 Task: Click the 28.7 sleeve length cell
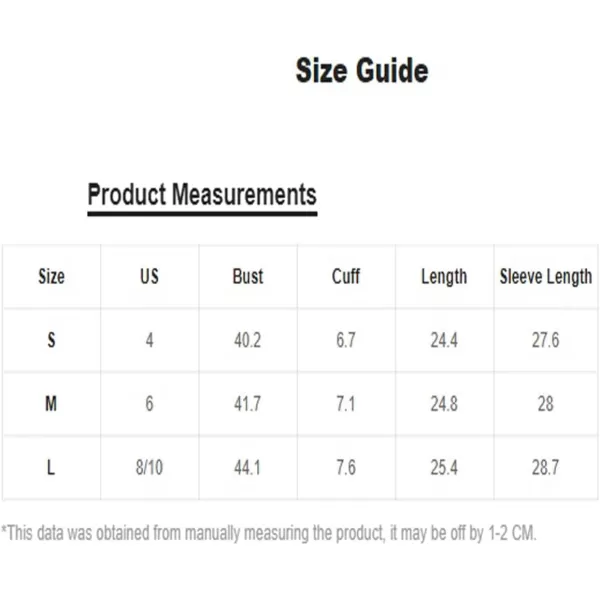click(x=546, y=467)
